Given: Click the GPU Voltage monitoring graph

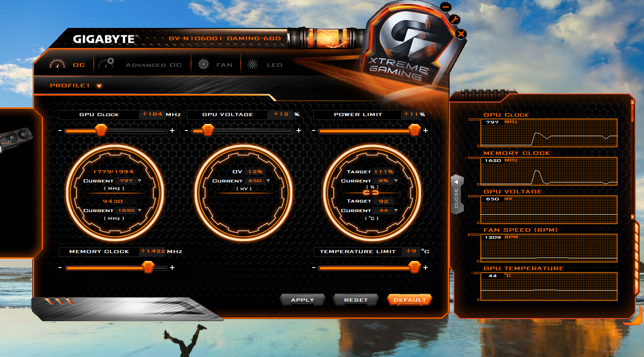Looking at the screenshot, I should (x=549, y=209).
